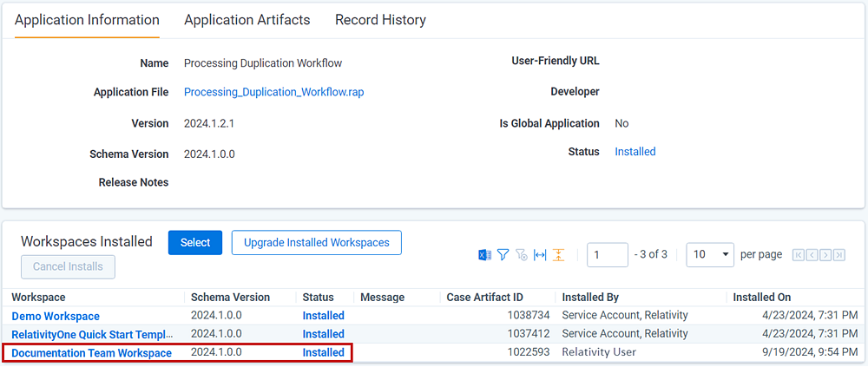868x367 pixels.
Task: Select Case Artifact ID 1038734
Action: 529,316
